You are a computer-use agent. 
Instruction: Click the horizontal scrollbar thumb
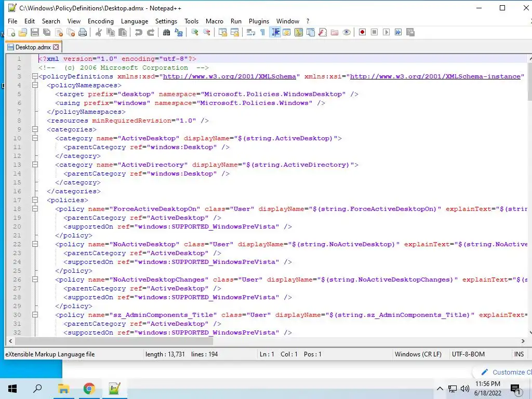(x=114, y=341)
